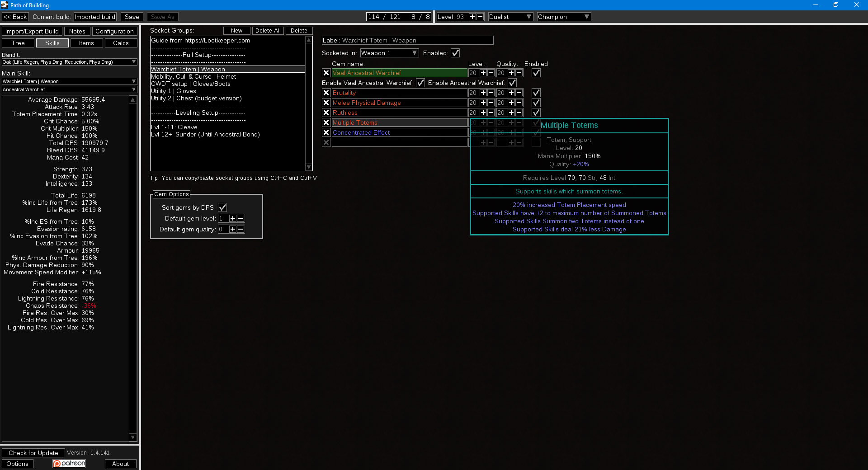Decrease Brutality gem quality
Image resolution: width=868 pixels, height=470 pixels.
click(x=519, y=93)
